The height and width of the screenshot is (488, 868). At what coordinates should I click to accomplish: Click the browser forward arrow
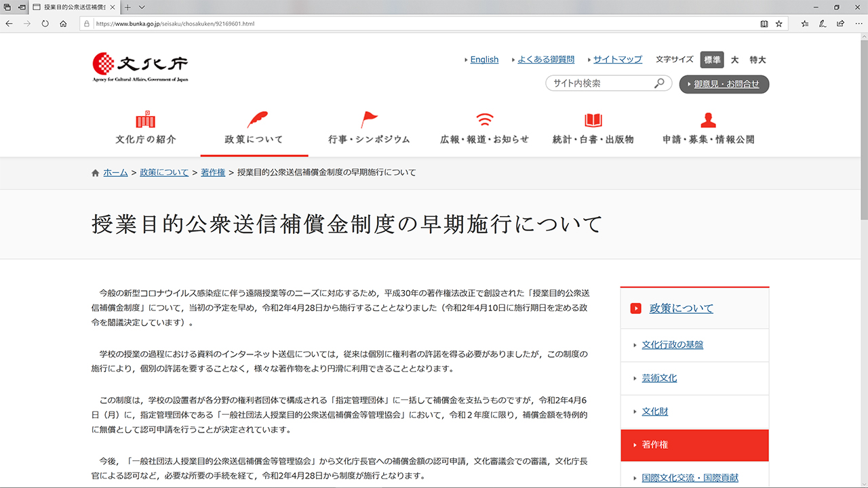coord(27,23)
